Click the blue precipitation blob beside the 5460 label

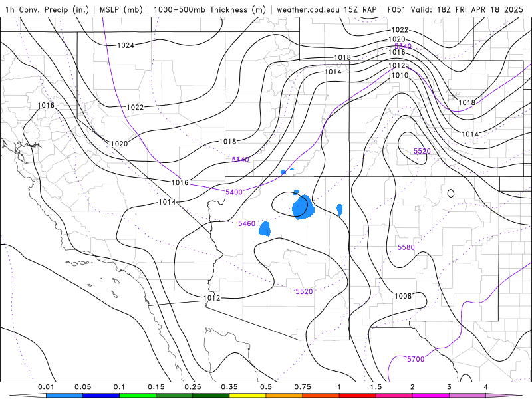pyautogui.click(x=265, y=229)
